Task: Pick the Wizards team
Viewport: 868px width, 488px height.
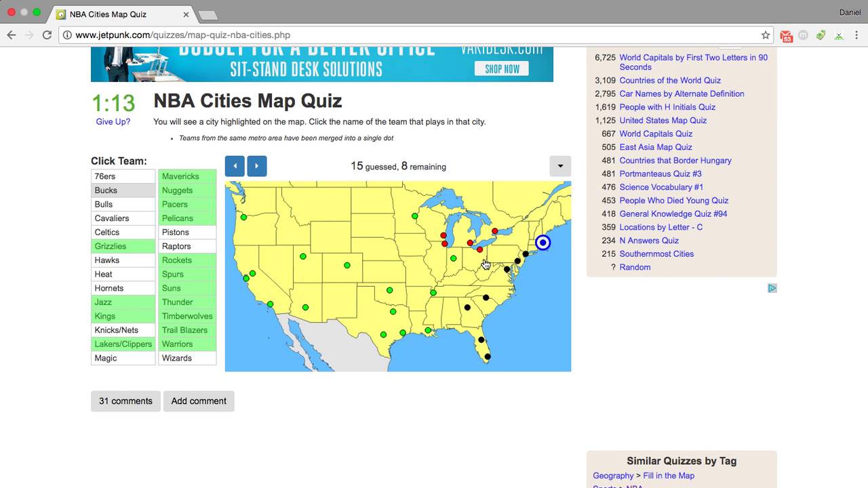Action: tap(187, 358)
